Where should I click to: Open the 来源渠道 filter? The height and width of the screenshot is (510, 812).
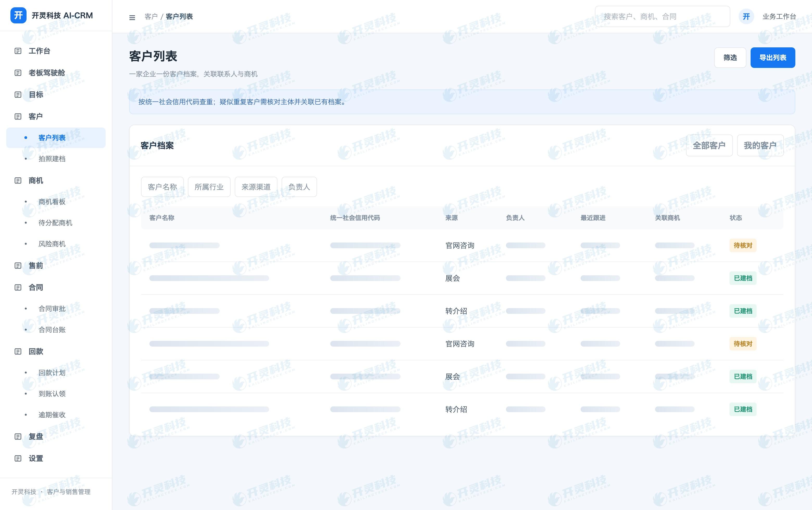tap(256, 187)
